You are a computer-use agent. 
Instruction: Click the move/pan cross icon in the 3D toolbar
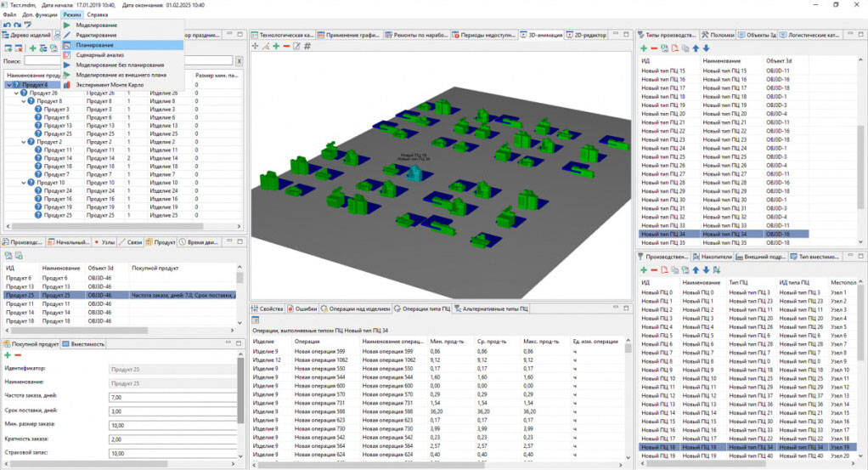click(x=255, y=46)
